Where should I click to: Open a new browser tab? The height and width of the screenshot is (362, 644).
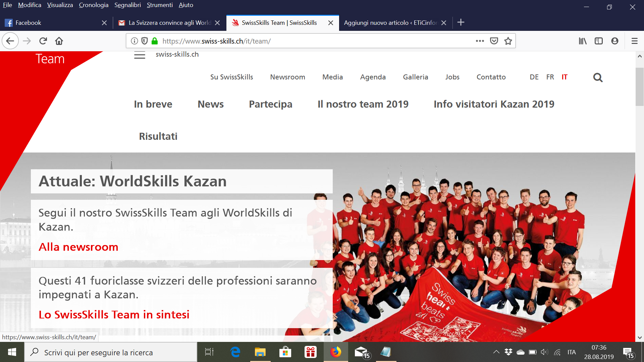(x=461, y=22)
